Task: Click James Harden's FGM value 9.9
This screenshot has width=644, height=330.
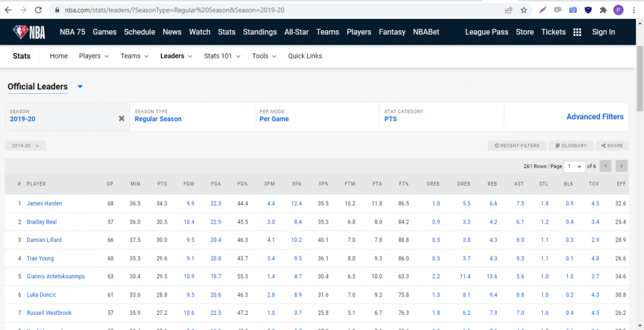Action: point(190,203)
